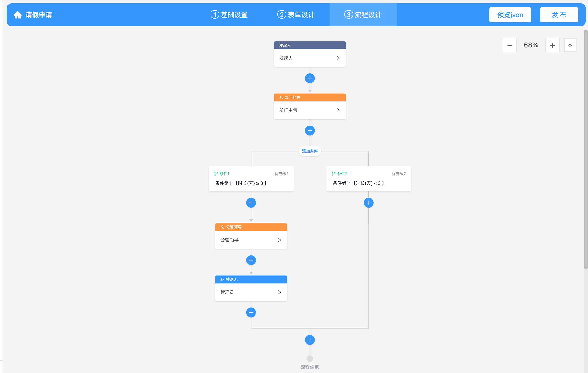Zoom out the flow canvas
The height and width of the screenshot is (373, 588).
click(510, 45)
